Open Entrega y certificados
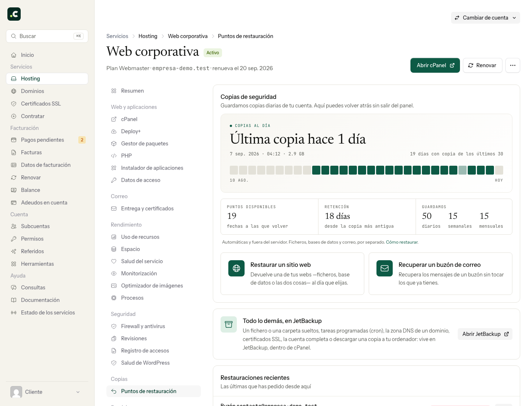This screenshot has height=406, width=532. 154,209
